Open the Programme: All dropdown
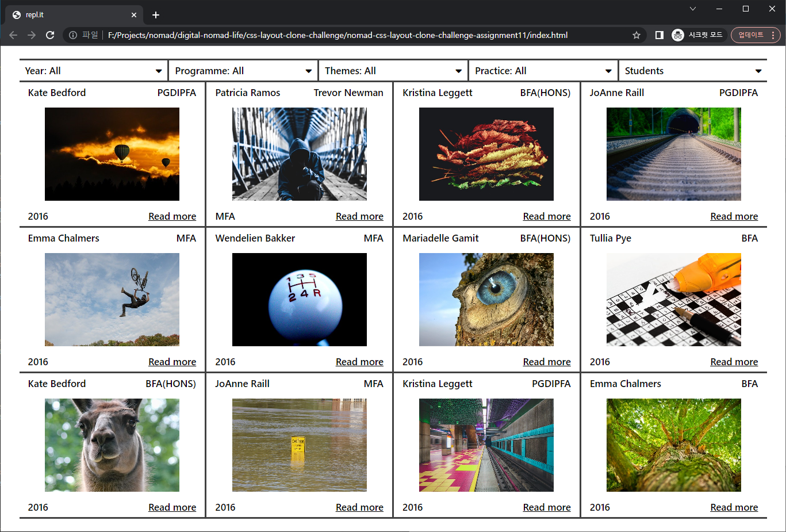The width and height of the screenshot is (786, 532). click(243, 71)
